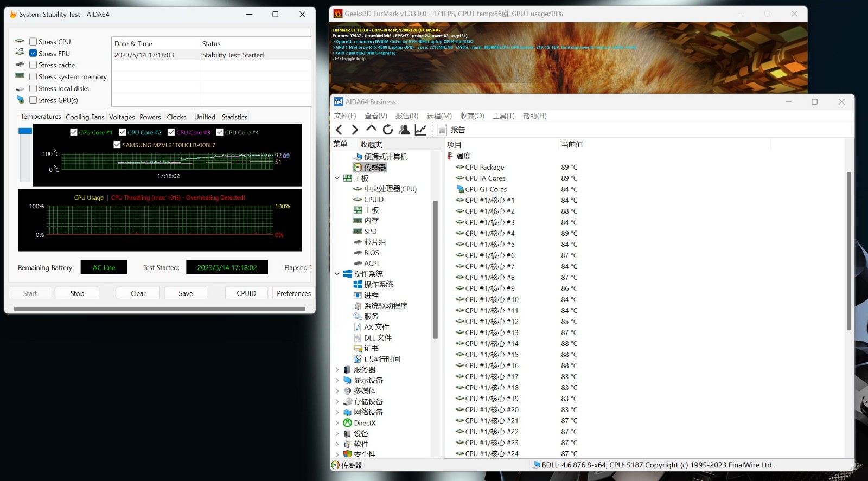Select 便携式计算机 in the tree
868x481 pixels.
point(381,157)
